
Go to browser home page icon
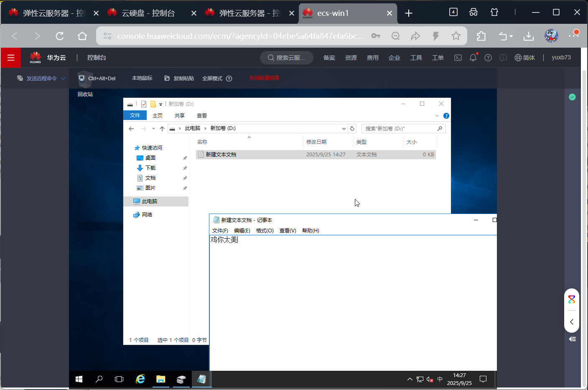point(82,36)
